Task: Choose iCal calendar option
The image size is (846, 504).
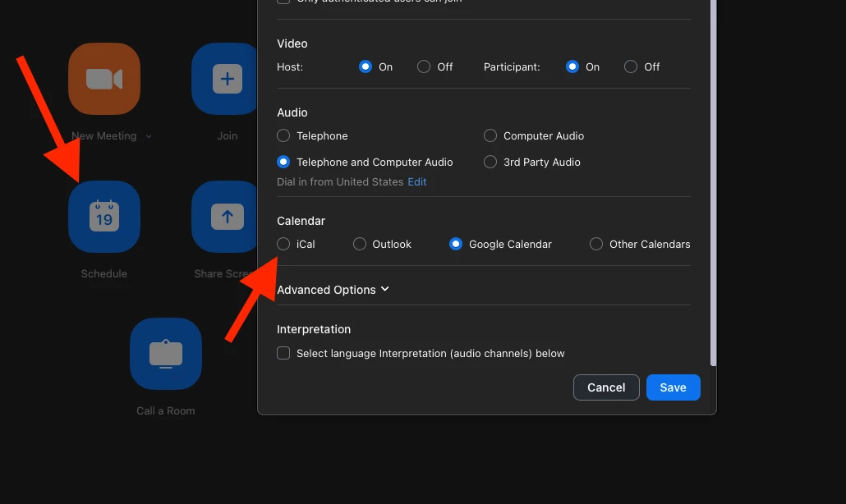Action: point(283,244)
